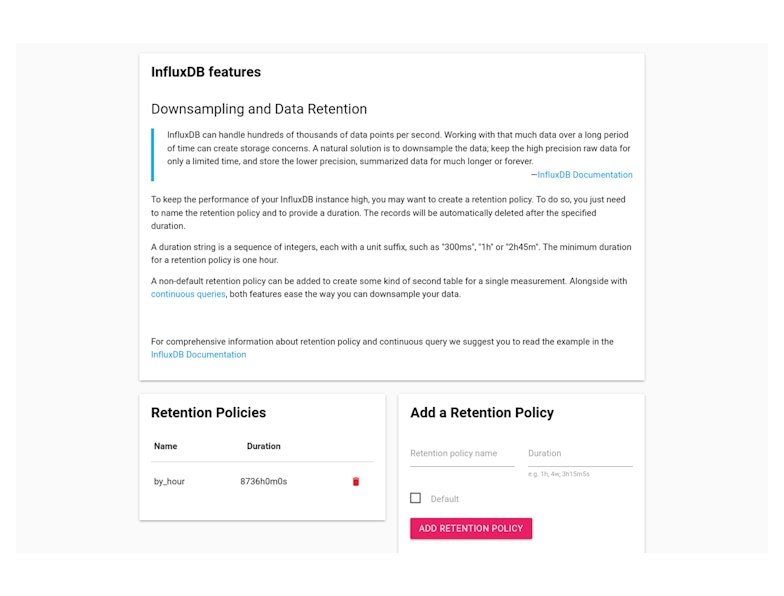Open InfluxDB Documentation link under the quote
The height and width of the screenshot is (596, 784).
[585, 175]
